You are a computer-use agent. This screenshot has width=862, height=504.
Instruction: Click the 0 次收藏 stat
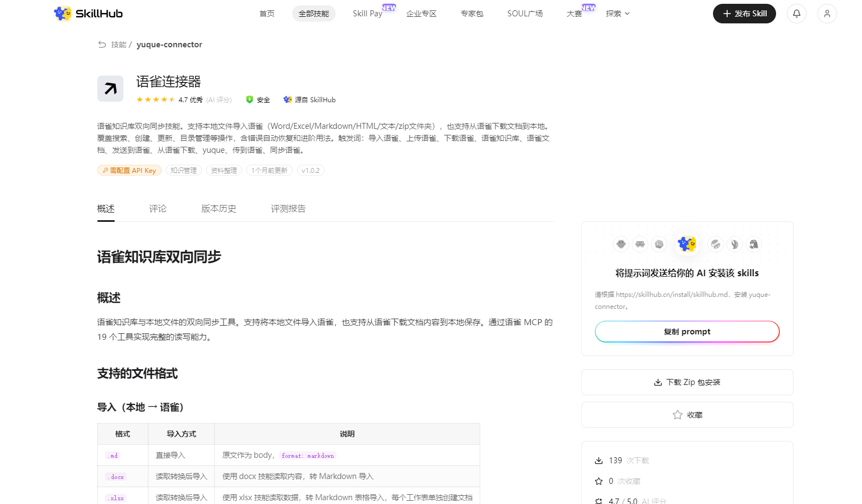618,481
